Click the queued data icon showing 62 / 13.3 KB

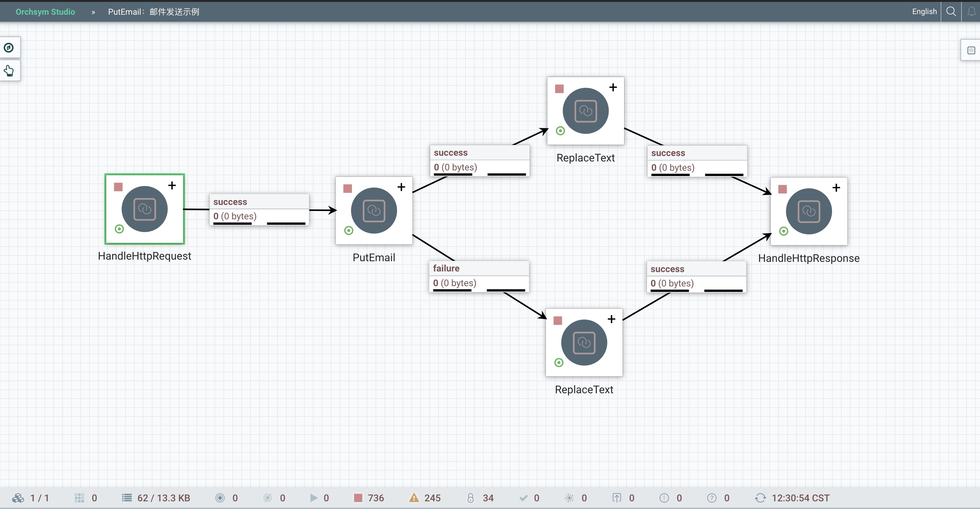click(127, 498)
